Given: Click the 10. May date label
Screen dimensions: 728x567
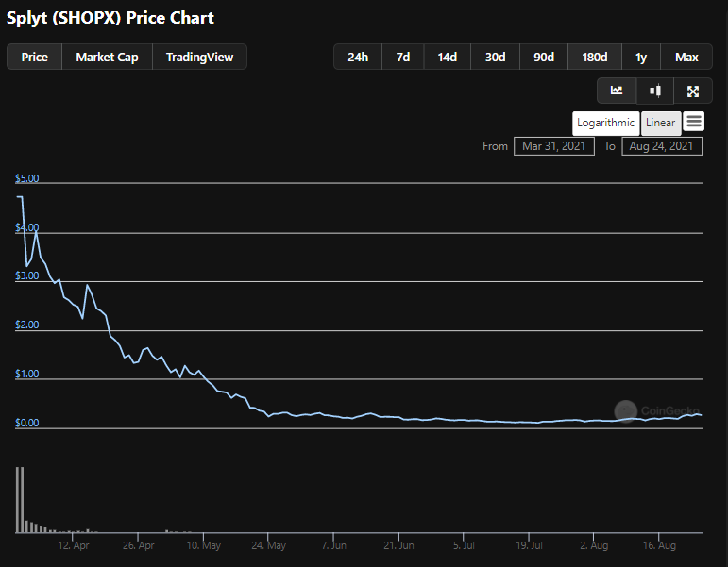Looking at the screenshot, I should (x=203, y=545).
